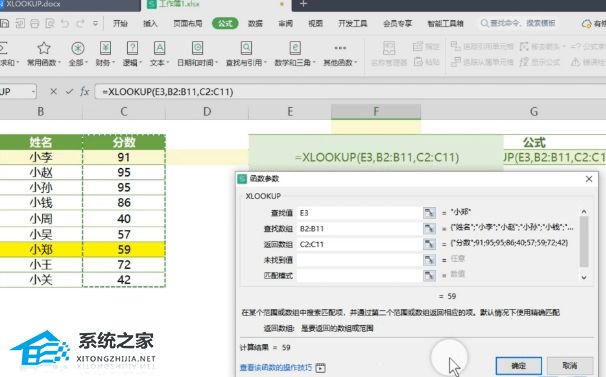Close the 函数参数 dialog
The width and height of the screenshot is (606, 377).
coord(589,179)
